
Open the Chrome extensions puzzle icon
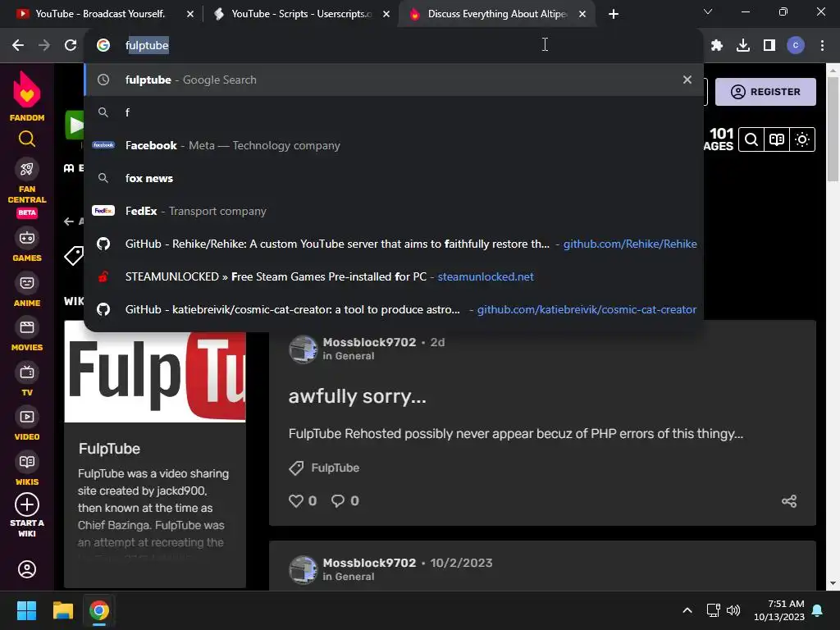(x=717, y=46)
